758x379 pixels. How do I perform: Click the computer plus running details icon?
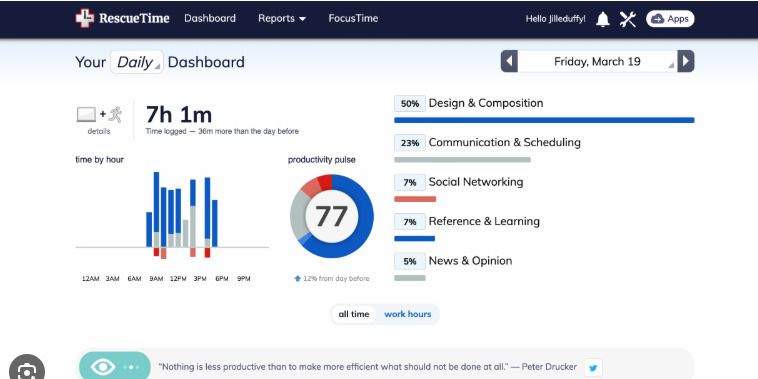click(99, 115)
